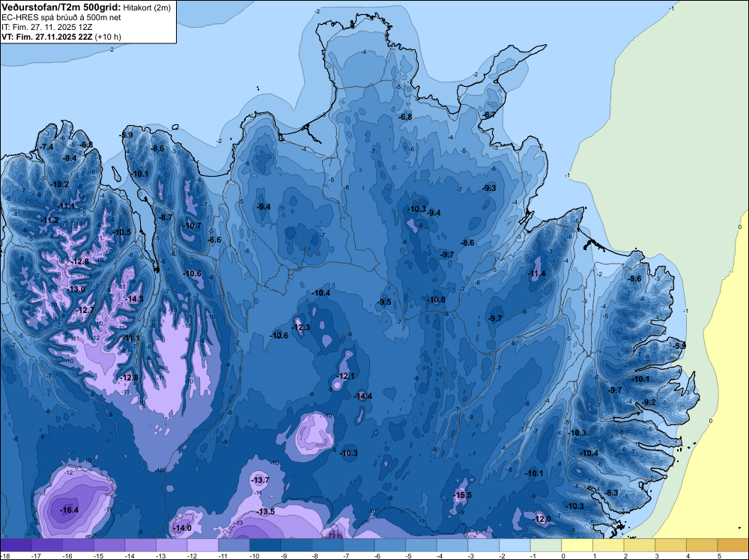
Task: Select the Hitakort (2m) header text
Action: point(147,7)
